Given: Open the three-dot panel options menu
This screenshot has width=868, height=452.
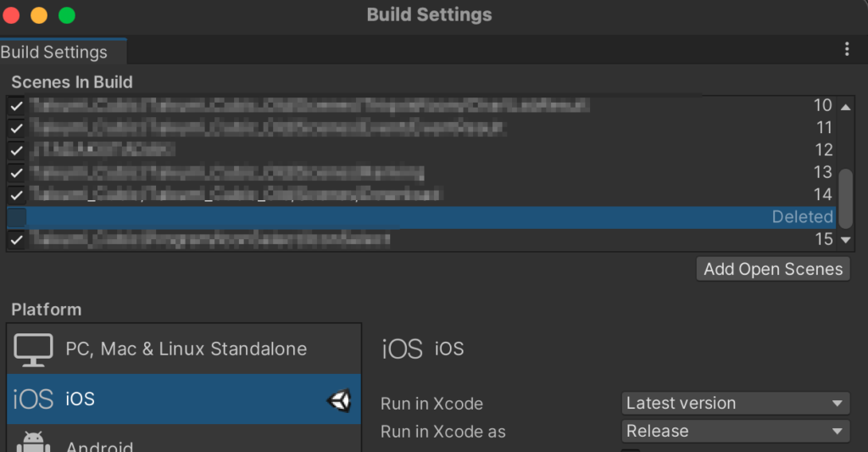Looking at the screenshot, I should click(847, 49).
